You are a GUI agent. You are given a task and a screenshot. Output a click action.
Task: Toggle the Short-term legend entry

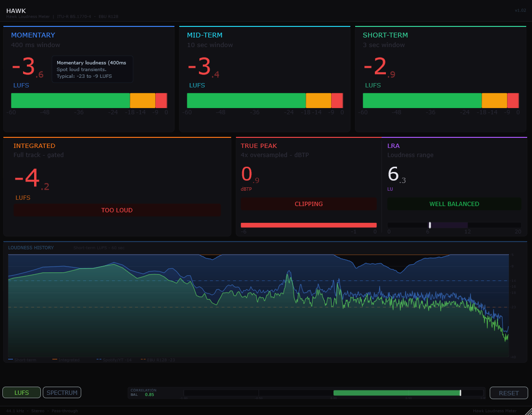tap(20, 359)
